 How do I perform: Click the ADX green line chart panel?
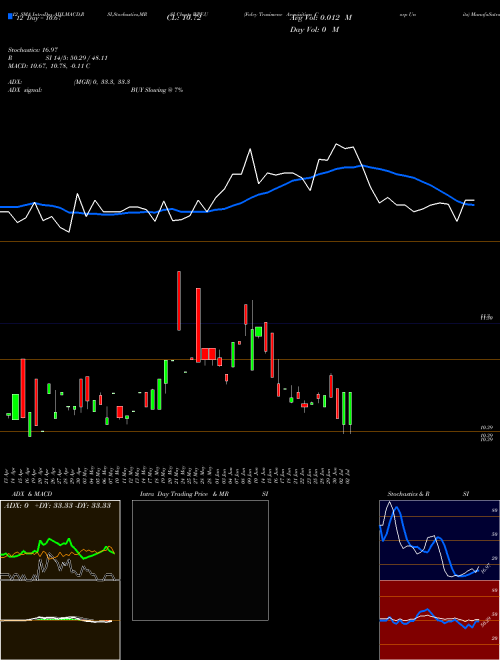pyautogui.click(x=60, y=540)
